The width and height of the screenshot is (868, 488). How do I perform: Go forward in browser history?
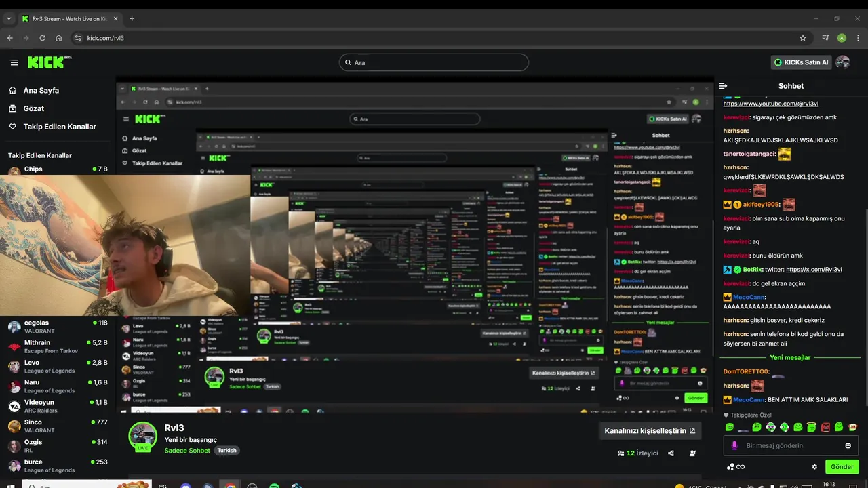click(26, 38)
